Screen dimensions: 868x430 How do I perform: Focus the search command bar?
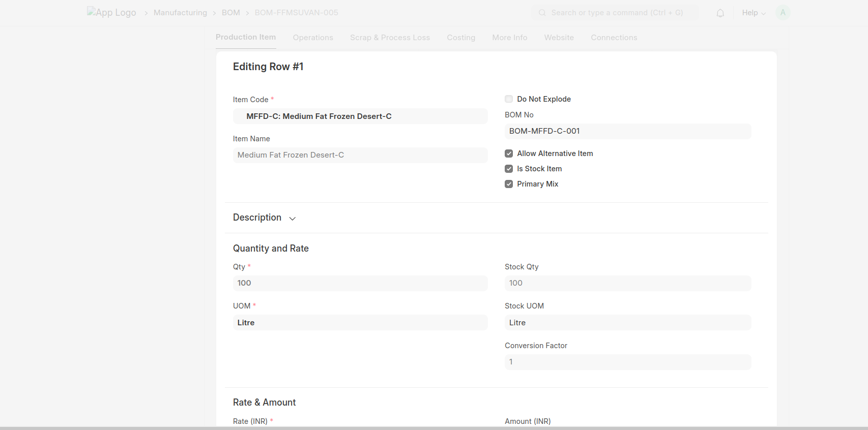(617, 13)
